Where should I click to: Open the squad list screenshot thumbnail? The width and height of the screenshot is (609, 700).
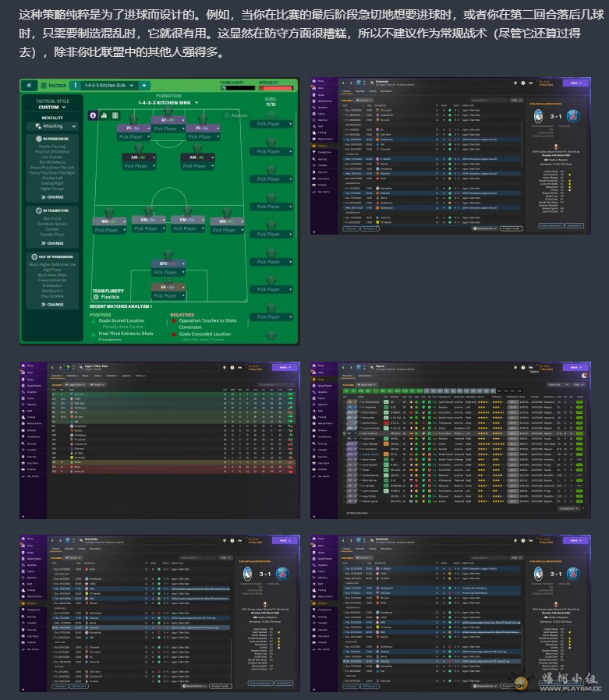pyautogui.click(x=451, y=440)
